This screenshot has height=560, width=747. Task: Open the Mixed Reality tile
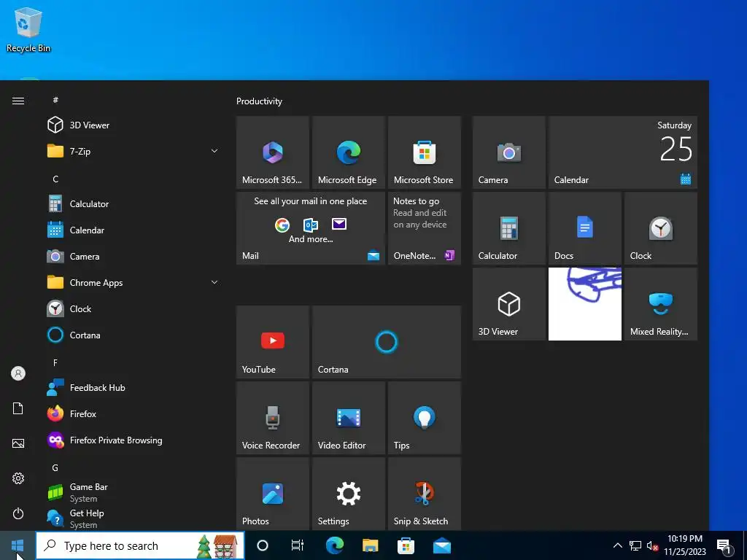[661, 304]
